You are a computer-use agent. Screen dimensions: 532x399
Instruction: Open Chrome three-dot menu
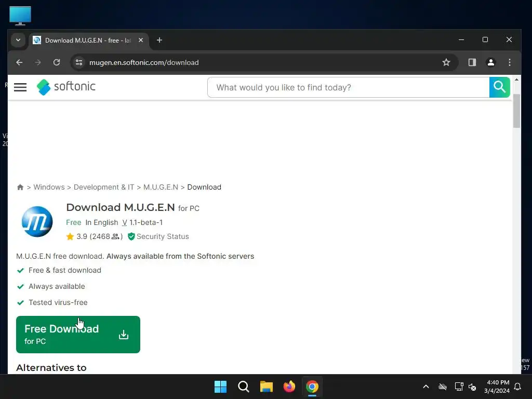tap(509, 62)
